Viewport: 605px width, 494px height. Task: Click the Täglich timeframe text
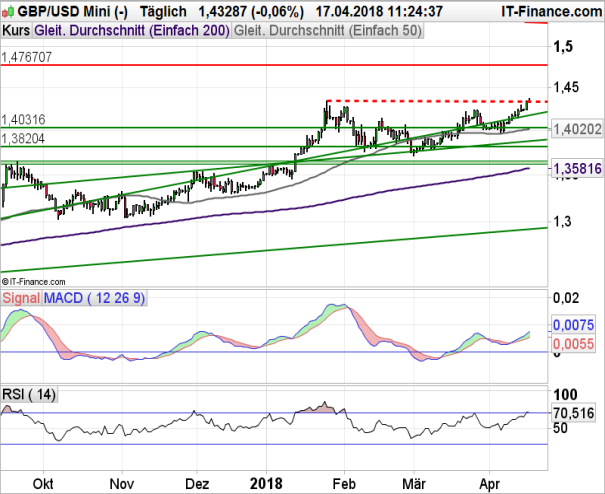[163, 12]
